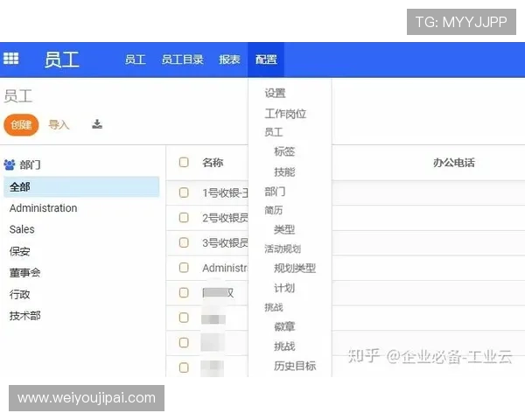Viewport: 525px width, 420px height.
Task: Filter by 保安 department
Action: 20,251
